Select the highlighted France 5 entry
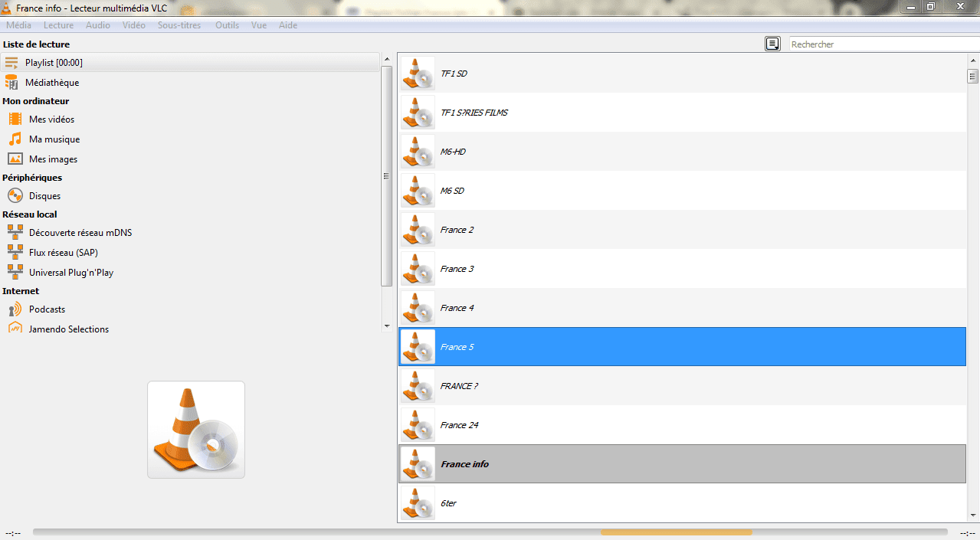The height and width of the screenshot is (540, 980). [682, 347]
